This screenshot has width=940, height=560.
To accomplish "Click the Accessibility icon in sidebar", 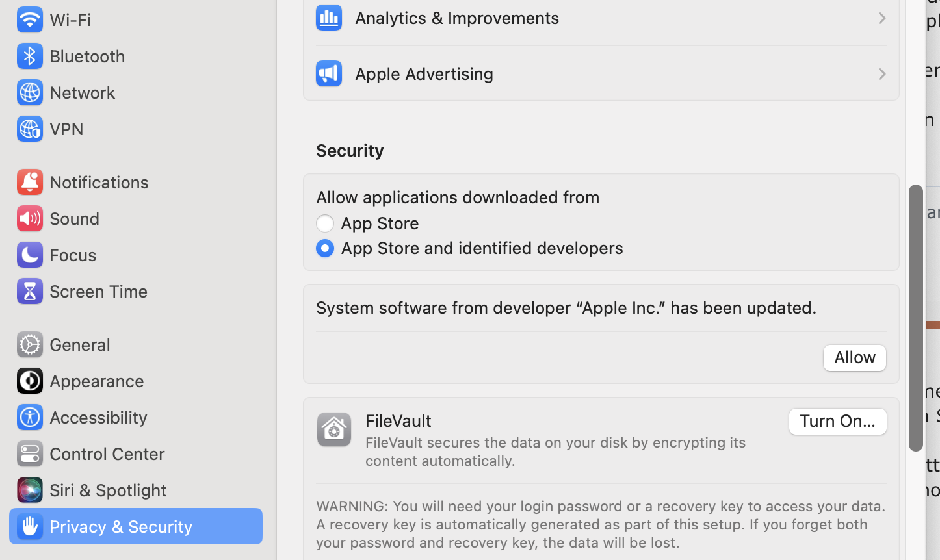I will click(29, 417).
